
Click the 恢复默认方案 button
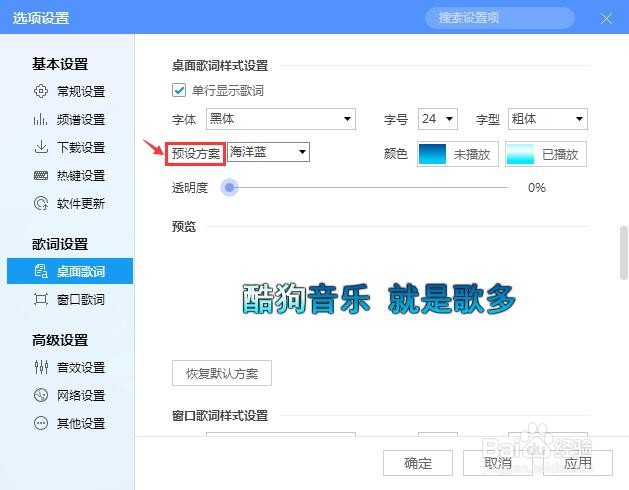tap(222, 373)
